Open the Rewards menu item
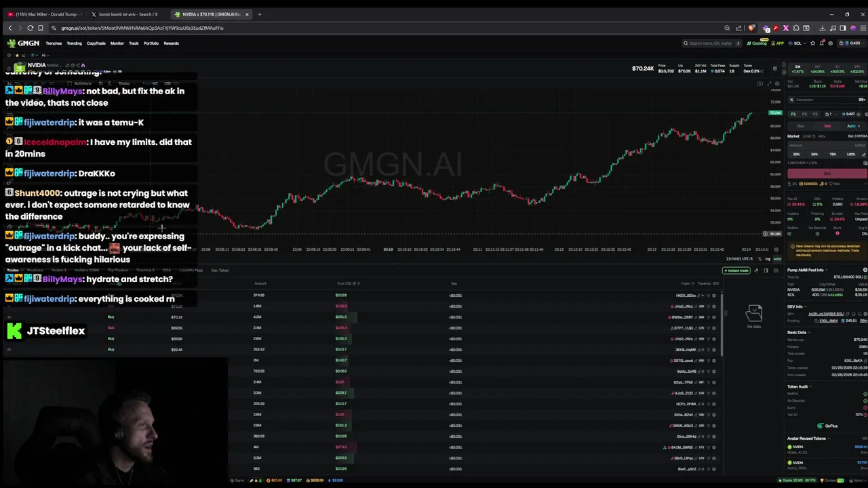868x488 pixels. click(171, 43)
